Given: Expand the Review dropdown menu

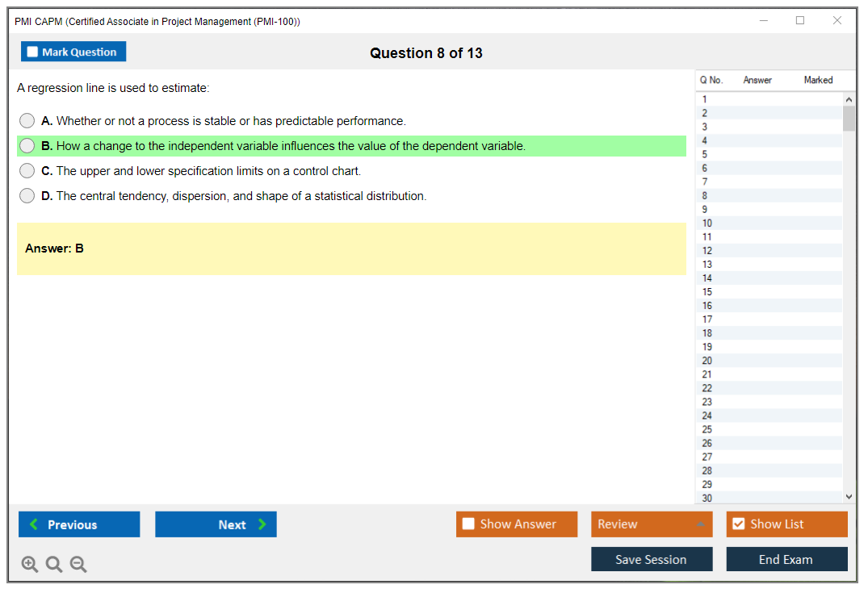Looking at the screenshot, I should (x=700, y=524).
